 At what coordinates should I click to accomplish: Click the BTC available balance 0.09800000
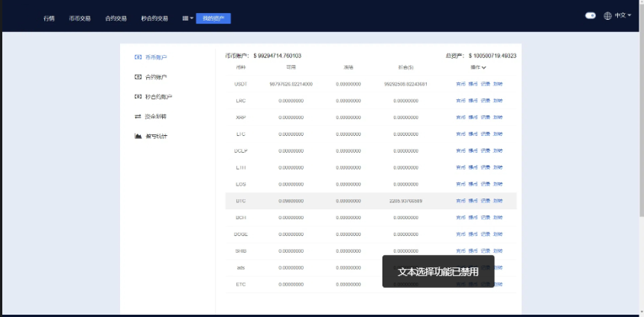coord(291,201)
